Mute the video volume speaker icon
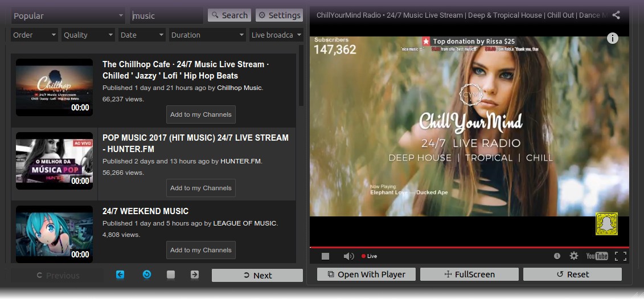 tap(348, 256)
